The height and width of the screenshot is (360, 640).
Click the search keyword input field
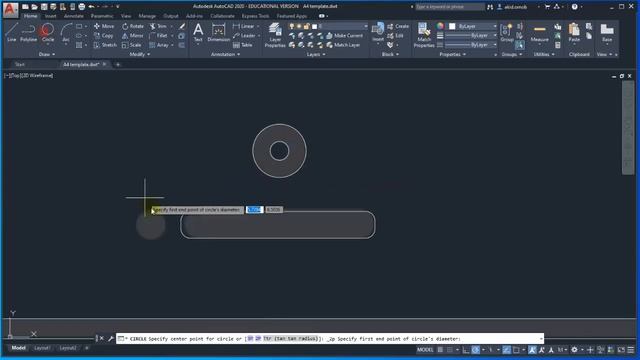click(449, 7)
